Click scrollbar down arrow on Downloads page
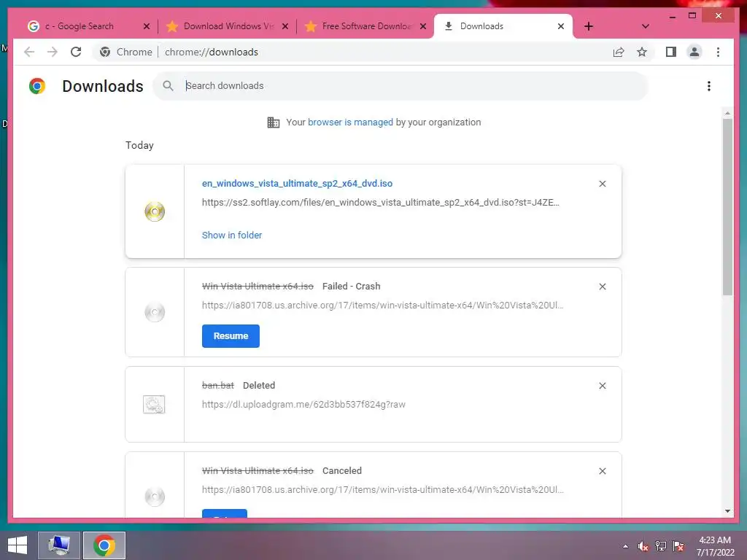This screenshot has width=747, height=560. pos(727,511)
